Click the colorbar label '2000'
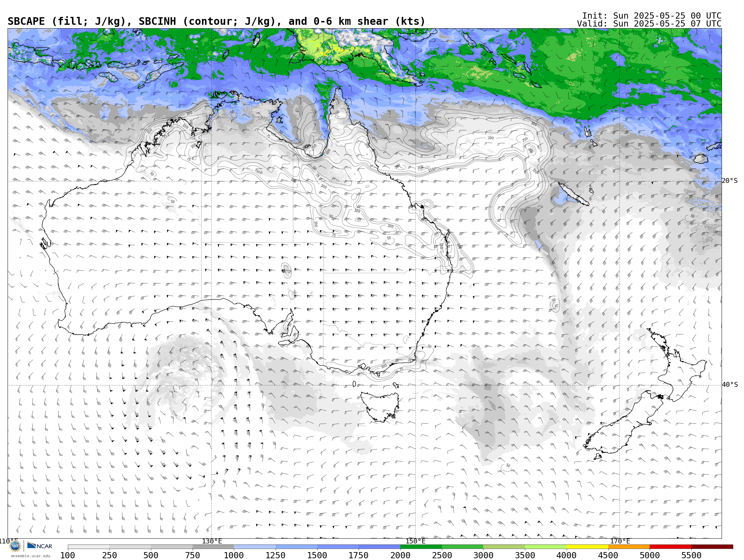 point(400,556)
